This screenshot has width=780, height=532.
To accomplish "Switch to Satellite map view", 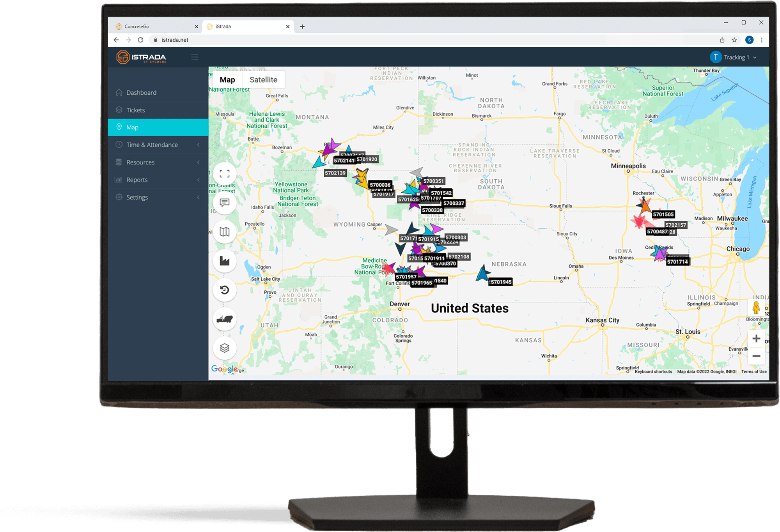I will (266, 79).
